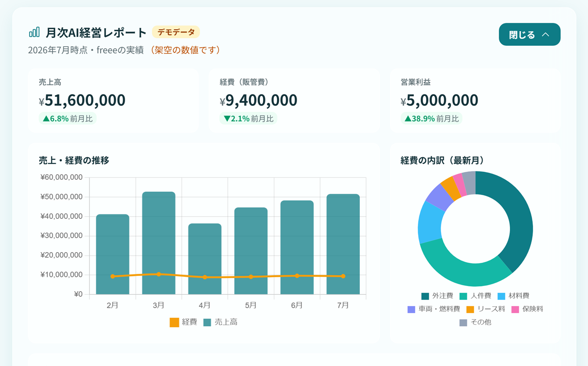588x366 pixels.
Task: Click the ¥60,000,000 axis label
Action: click(x=61, y=178)
